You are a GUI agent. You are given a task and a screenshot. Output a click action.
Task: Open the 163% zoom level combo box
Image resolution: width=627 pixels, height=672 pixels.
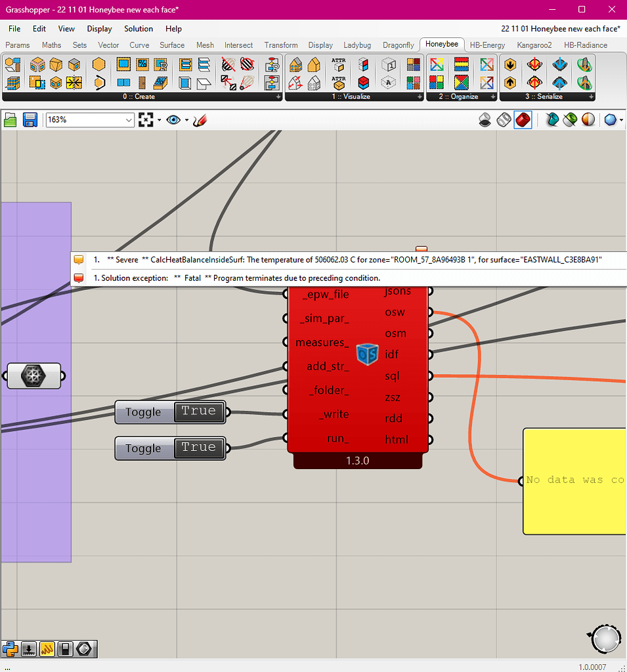(90, 119)
